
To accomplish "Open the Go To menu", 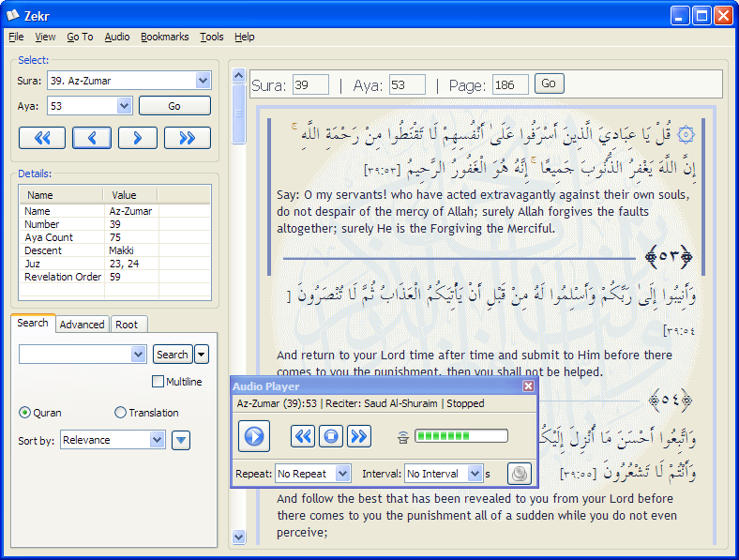I will [80, 37].
